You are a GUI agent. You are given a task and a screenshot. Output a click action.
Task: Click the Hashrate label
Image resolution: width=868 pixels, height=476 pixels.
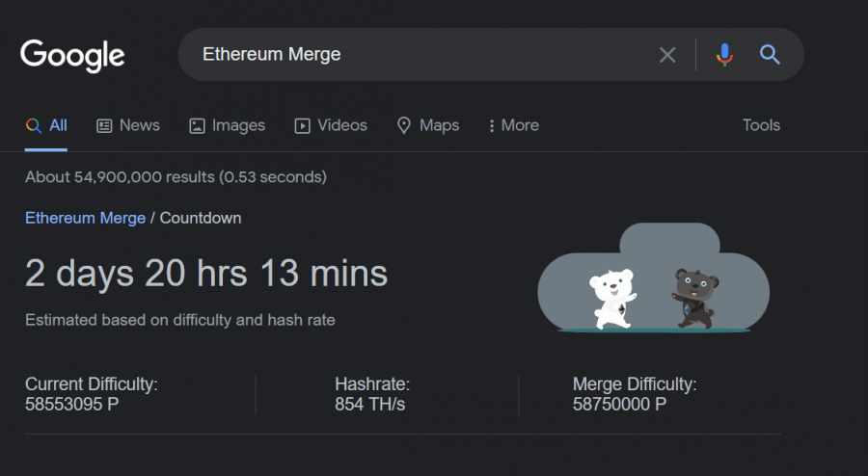[372, 383]
